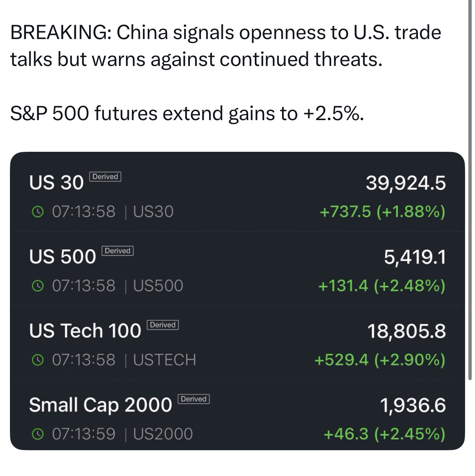
Task: Click the US Tech 100 price 18,805.8
Action: 406,331
